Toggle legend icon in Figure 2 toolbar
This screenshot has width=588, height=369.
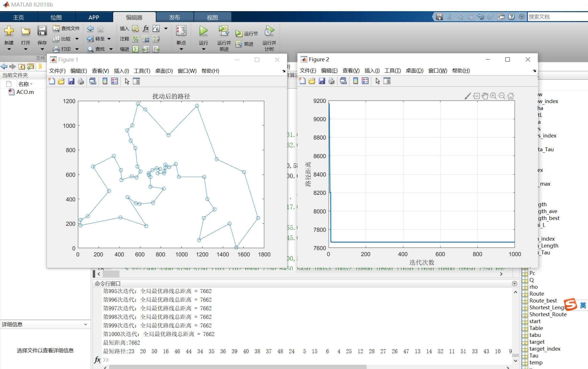coord(365,81)
